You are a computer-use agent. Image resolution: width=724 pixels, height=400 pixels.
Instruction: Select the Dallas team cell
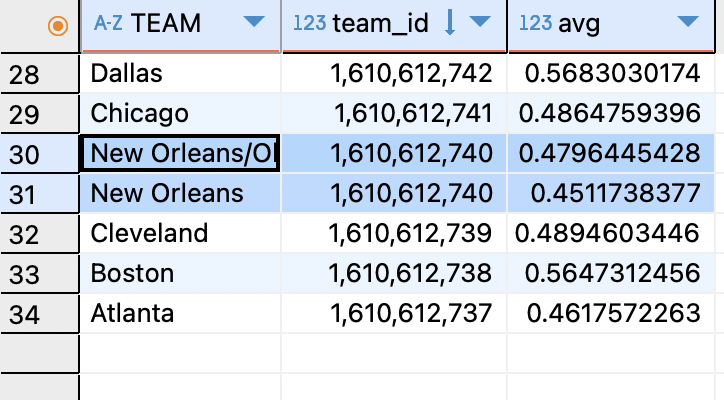(x=181, y=73)
